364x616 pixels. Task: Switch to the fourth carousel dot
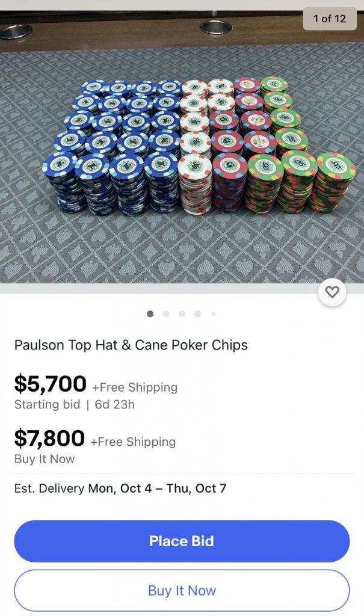pyautogui.click(x=197, y=313)
